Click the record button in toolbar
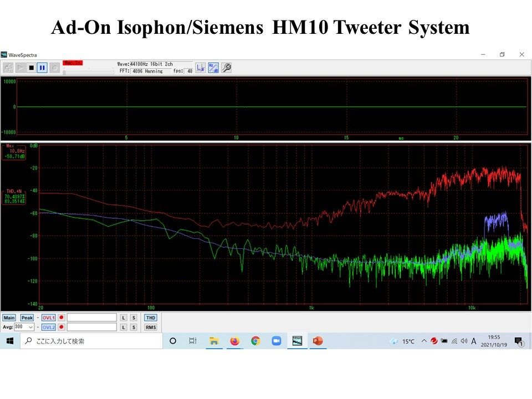Viewport: 532px width, 399px height. [54, 68]
